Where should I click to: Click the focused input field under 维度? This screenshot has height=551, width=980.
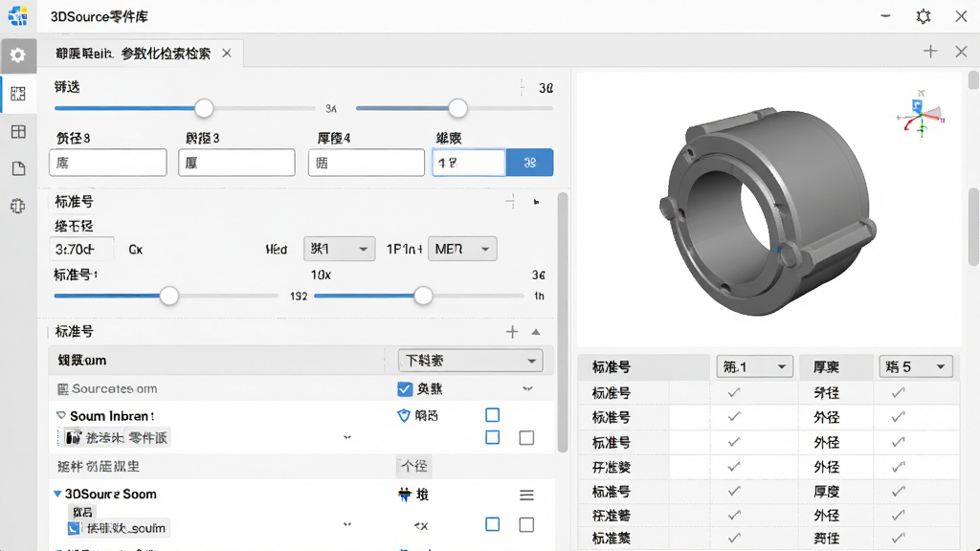click(469, 163)
